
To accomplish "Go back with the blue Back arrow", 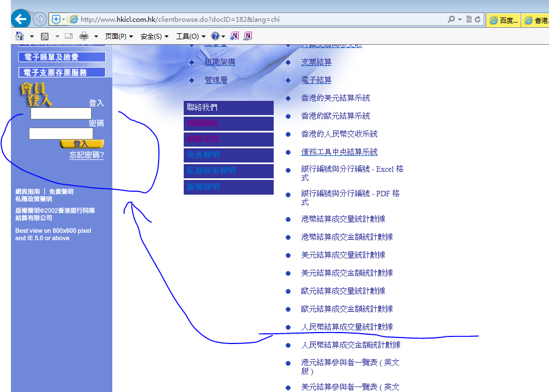I will (21, 19).
